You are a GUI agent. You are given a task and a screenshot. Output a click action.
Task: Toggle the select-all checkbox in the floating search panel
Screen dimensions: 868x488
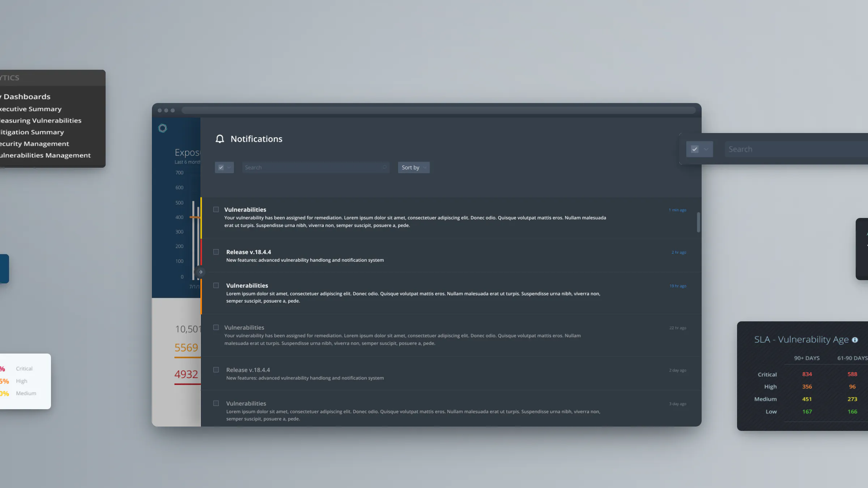point(695,149)
